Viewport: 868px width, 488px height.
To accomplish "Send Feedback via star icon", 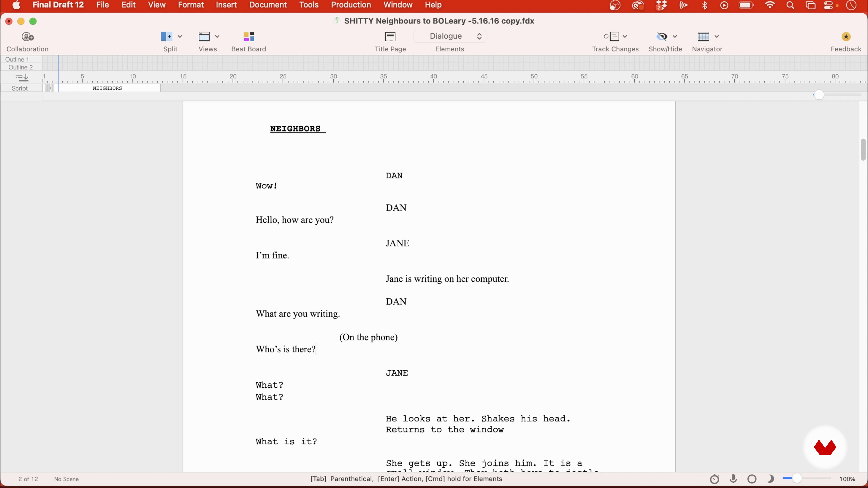I will [846, 36].
